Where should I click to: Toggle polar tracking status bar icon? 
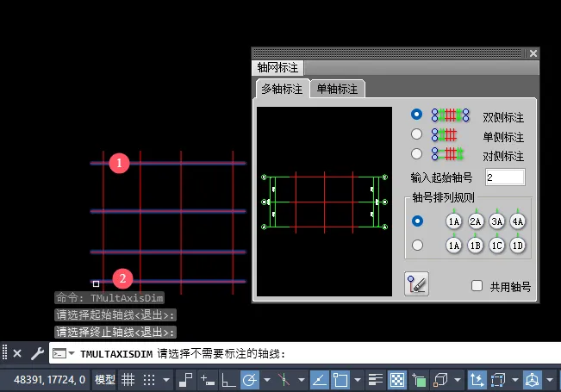250,379
